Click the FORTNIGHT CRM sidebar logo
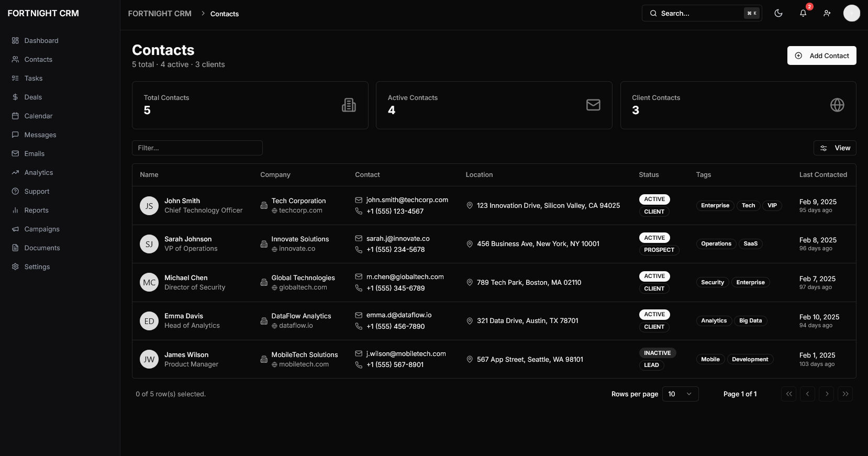This screenshot has width=868, height=456. coord(43,13)
